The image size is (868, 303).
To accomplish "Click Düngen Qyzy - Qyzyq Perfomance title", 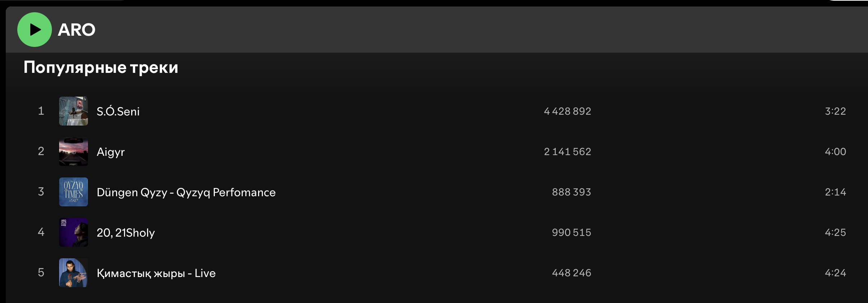I will 186,192.
